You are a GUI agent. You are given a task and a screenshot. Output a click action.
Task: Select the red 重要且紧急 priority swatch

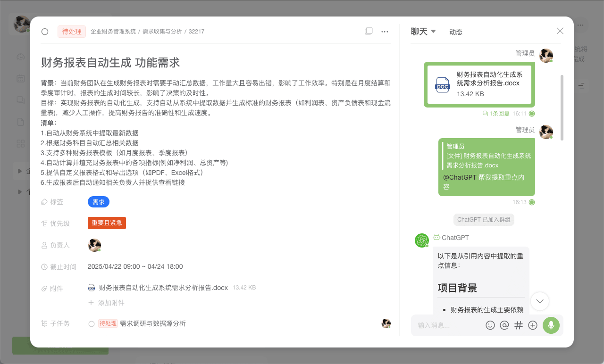(107, 223)
